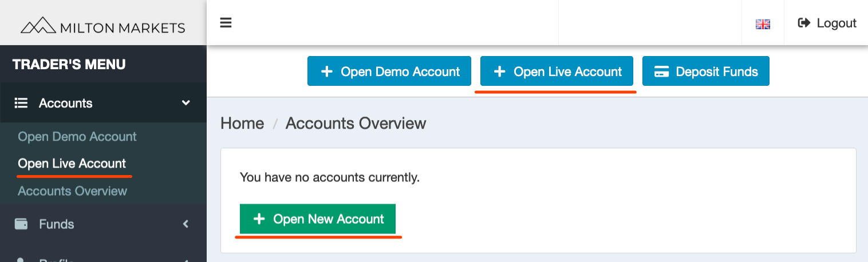Click the green Open New Account button
868x262 pixels.
[x=318, y=219]
